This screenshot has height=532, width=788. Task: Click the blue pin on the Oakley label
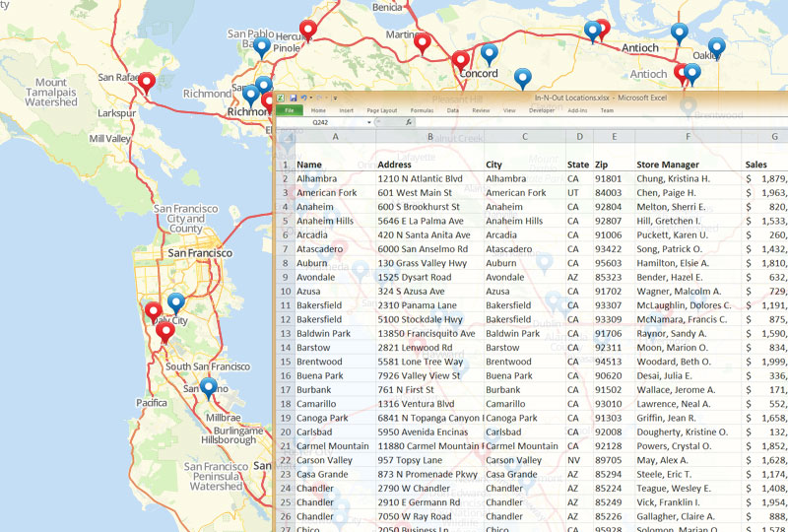pyautogui.click(x=717, y=47)
